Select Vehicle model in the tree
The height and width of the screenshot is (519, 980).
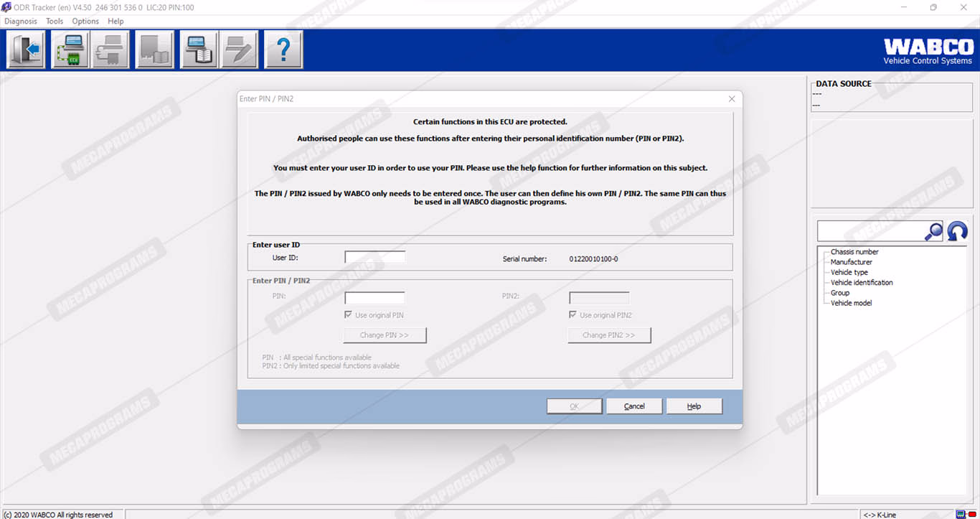tap(851, 303)
